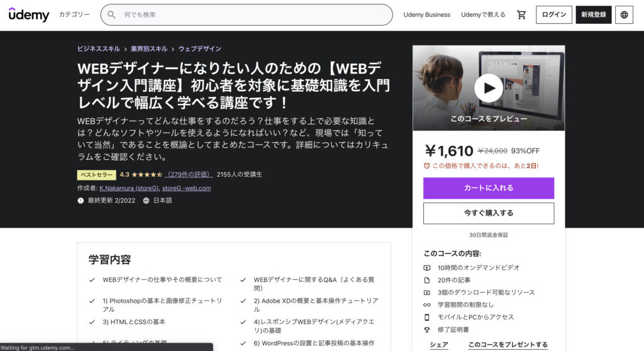Open the shopping cart icon
This screenshot has width=644, height=351.
click(x=521, y=15)
